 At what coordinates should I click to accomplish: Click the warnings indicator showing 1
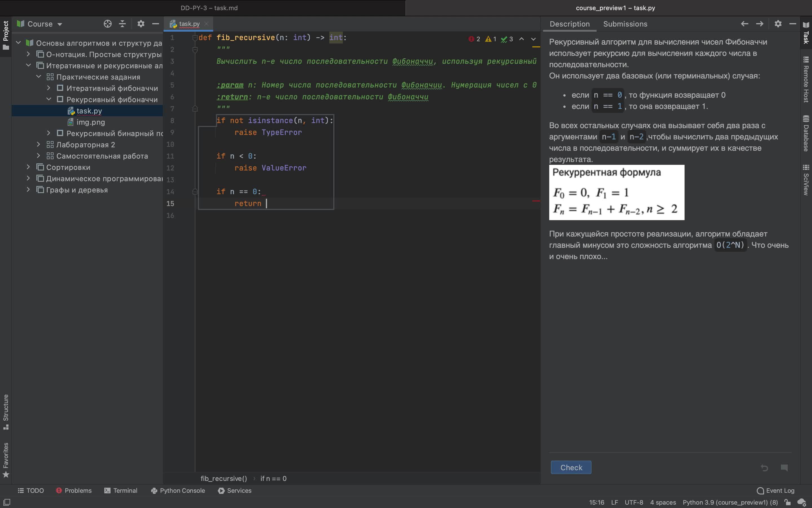[x=491, y=39]
